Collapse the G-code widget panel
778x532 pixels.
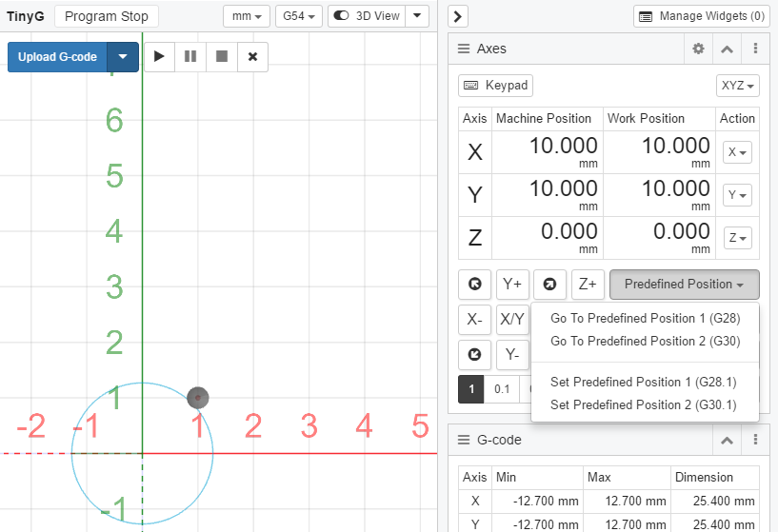(x=727, y=440)
